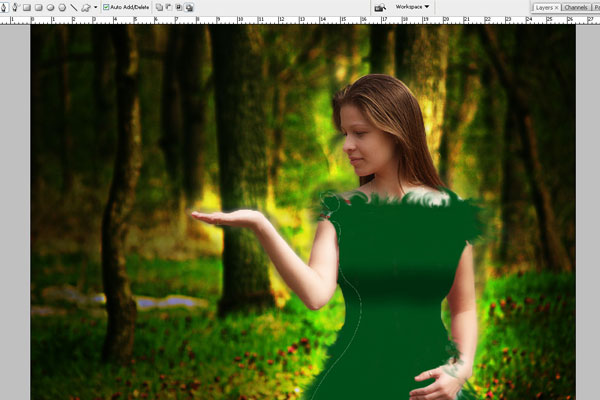This screenshot has height=400, width=600.
Task: Uncheck the Auto Add/Delete checkbox
Action: [x=107, y=7]
